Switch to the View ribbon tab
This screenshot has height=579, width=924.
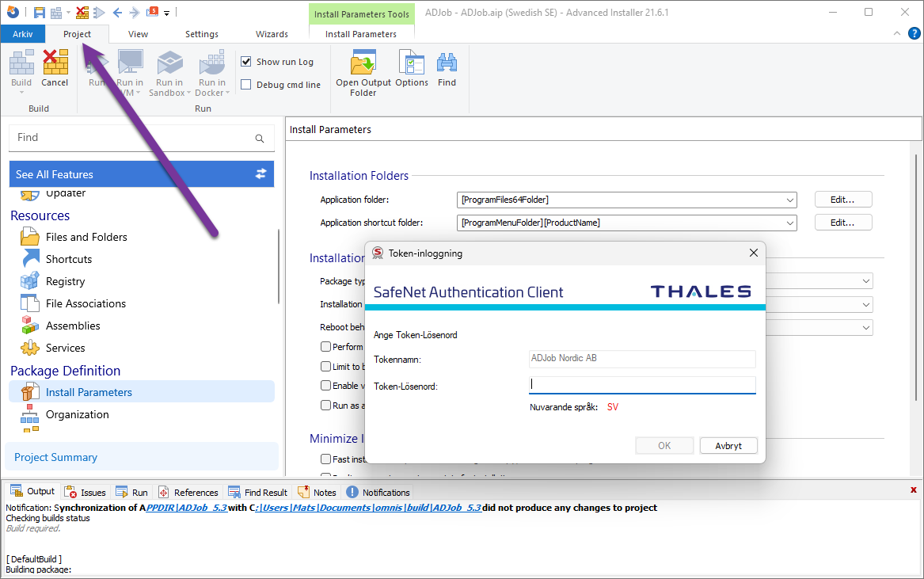pyautogui.click(x=138, y=34)
